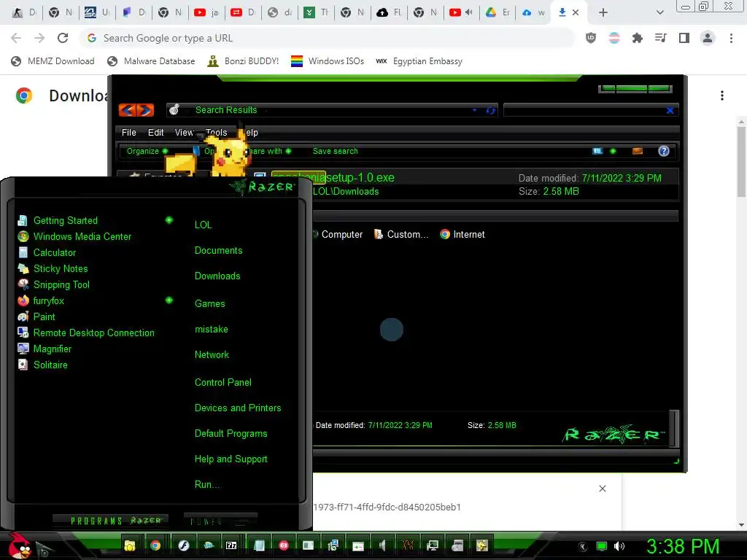Click Run... in start menu

point(207,484)
